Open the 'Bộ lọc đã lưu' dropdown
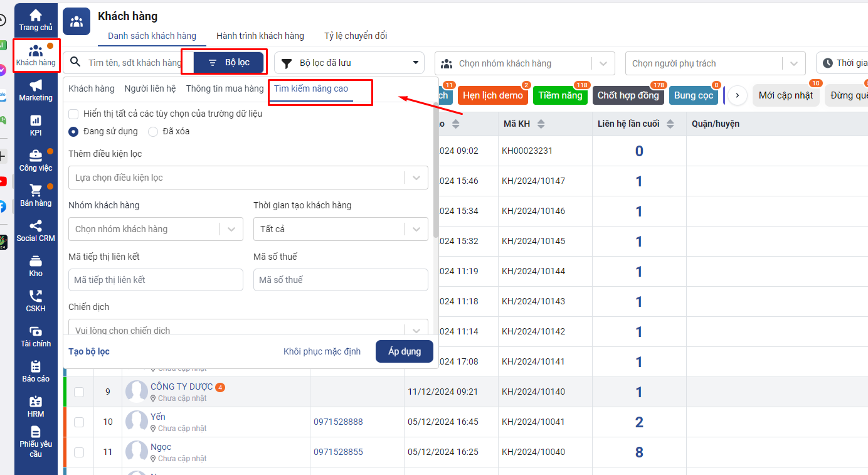Screen dimensions: 868x475 pos(349,63)
